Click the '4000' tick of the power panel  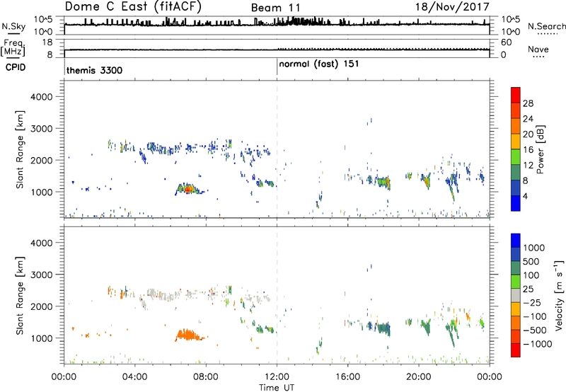41,97
